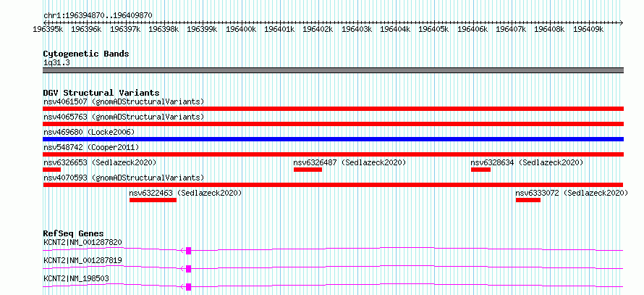
Task: Select the red bar under nsv548742
Action: 334,154
